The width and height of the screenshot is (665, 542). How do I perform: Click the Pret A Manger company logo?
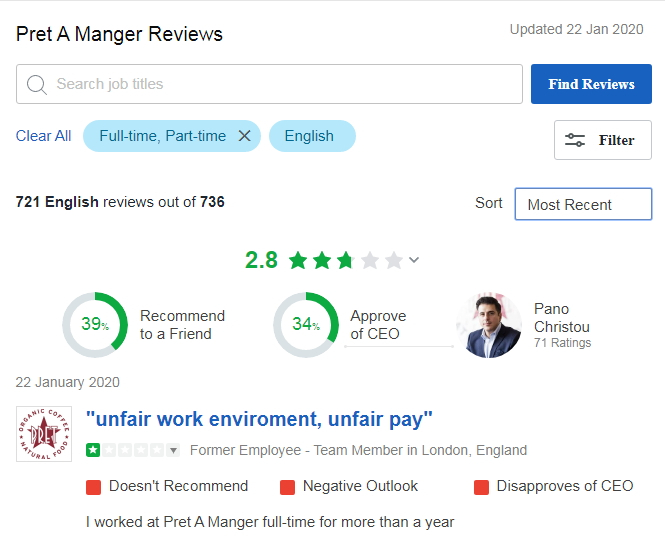(44, 433)
